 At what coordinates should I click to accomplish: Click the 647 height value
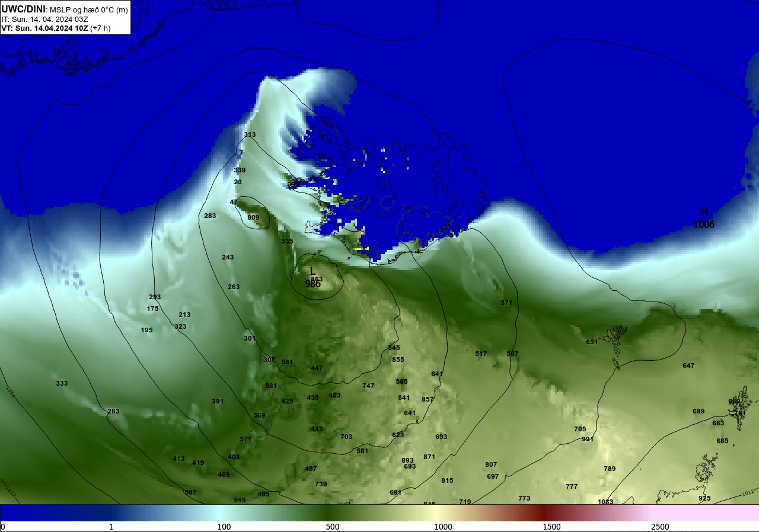(x=688, y=366)
